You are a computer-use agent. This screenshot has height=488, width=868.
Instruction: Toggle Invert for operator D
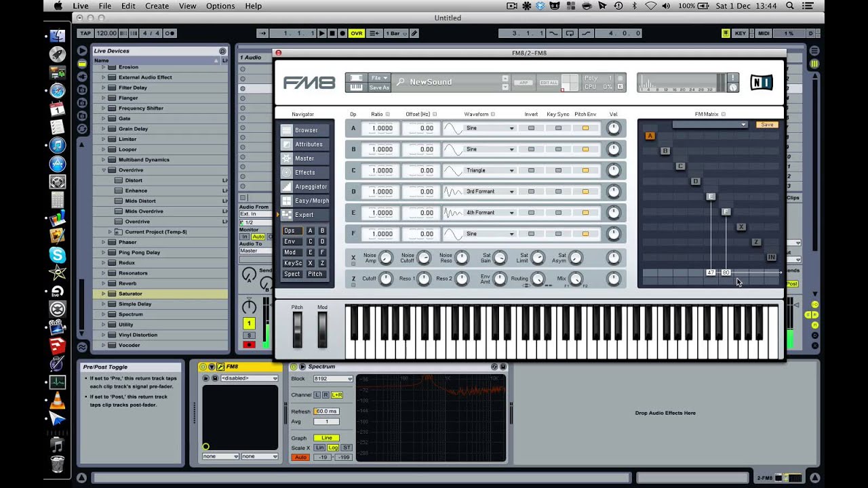pyautogui.click(x=531, y=191)
